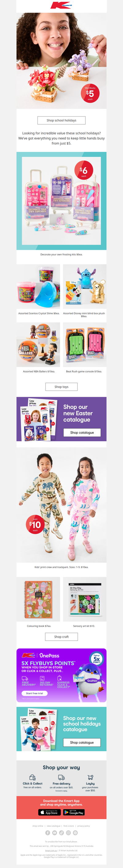Click the Shop toys button

click(61, 387)
